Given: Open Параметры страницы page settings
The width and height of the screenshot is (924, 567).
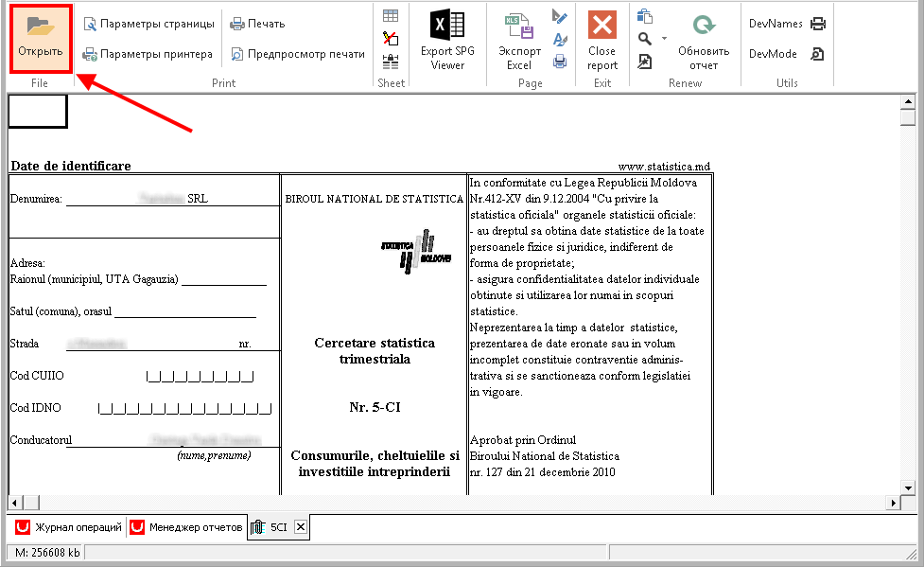Looking at the screenshot, I should 149,24.
